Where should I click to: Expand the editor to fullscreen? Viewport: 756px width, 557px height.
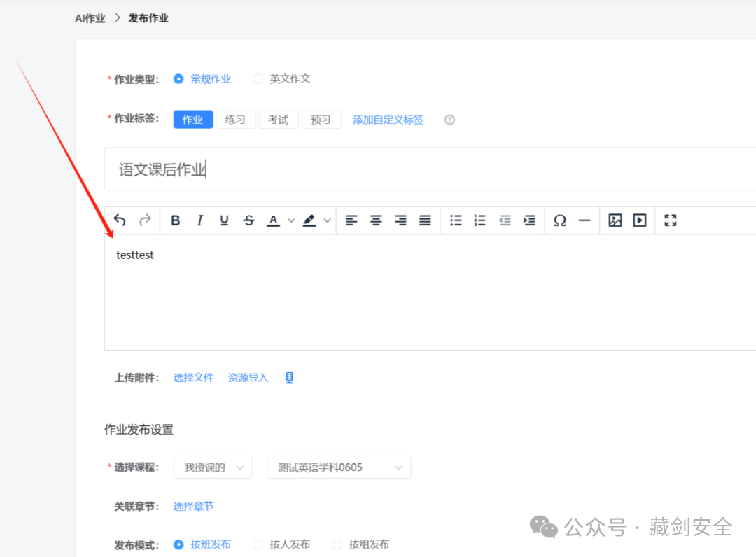click(670, 220)
